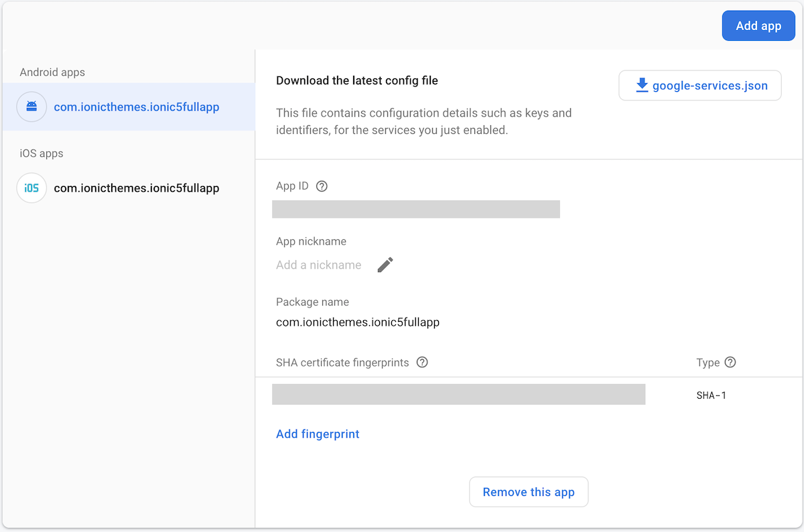Click the Android apps section heading
The width and height of the screenshot is (804, 532).
[x=52, y=72]
